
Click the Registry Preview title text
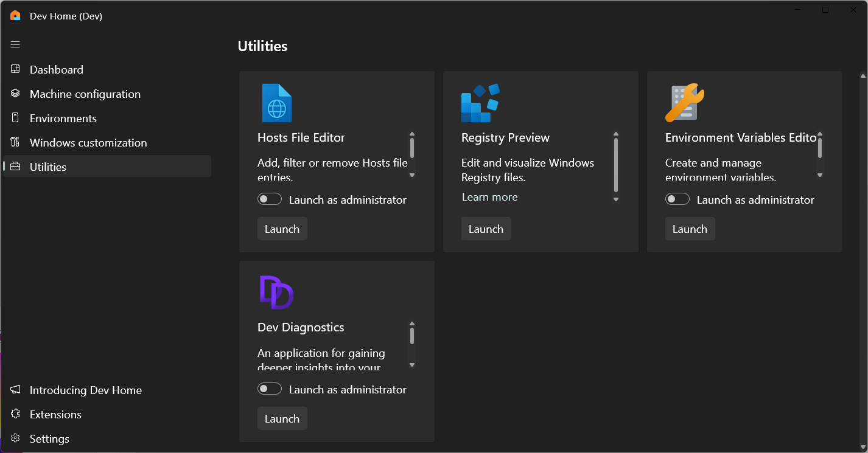point(505,137)
